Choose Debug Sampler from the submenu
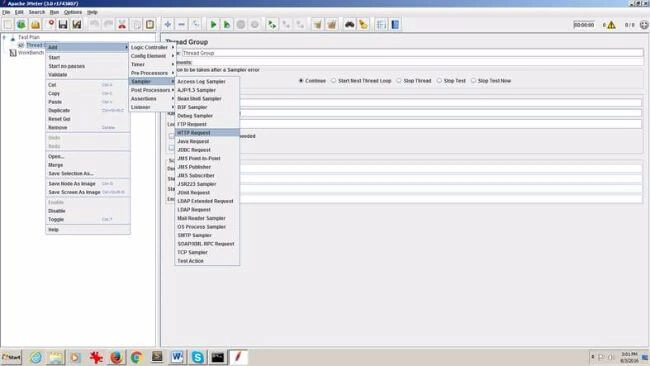Screen dimensions: 650x366 point(207,116)
